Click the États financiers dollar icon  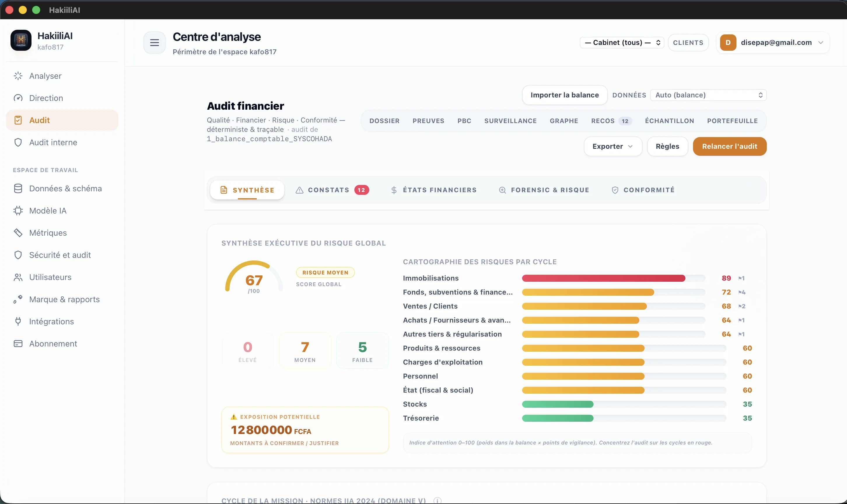[x=394, y=190]
